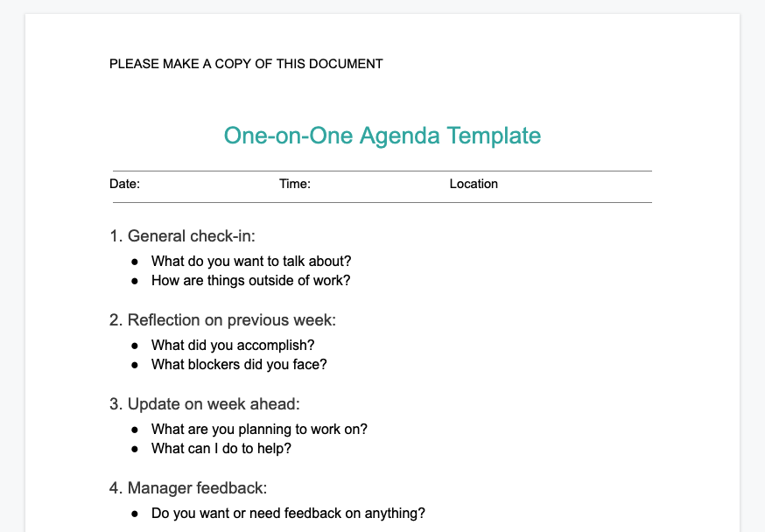Click 'How are things outside of work?' line

[x=250, y=281]
